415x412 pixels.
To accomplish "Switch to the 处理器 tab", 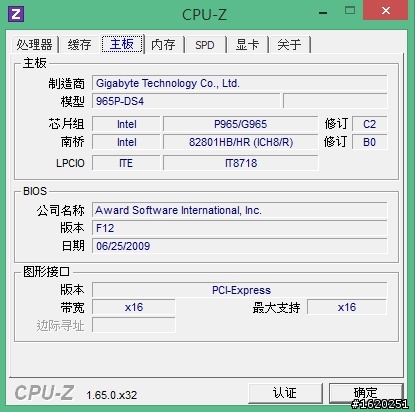I will point(34,44).
